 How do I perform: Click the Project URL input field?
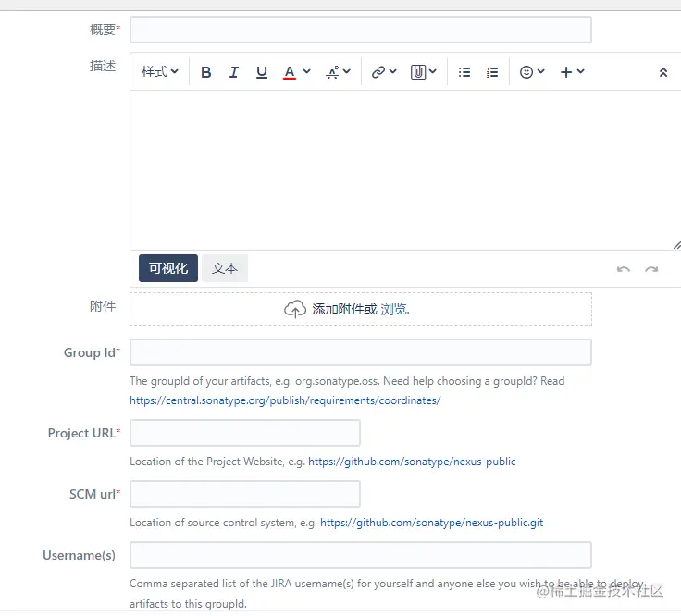[x=245, y=433]
